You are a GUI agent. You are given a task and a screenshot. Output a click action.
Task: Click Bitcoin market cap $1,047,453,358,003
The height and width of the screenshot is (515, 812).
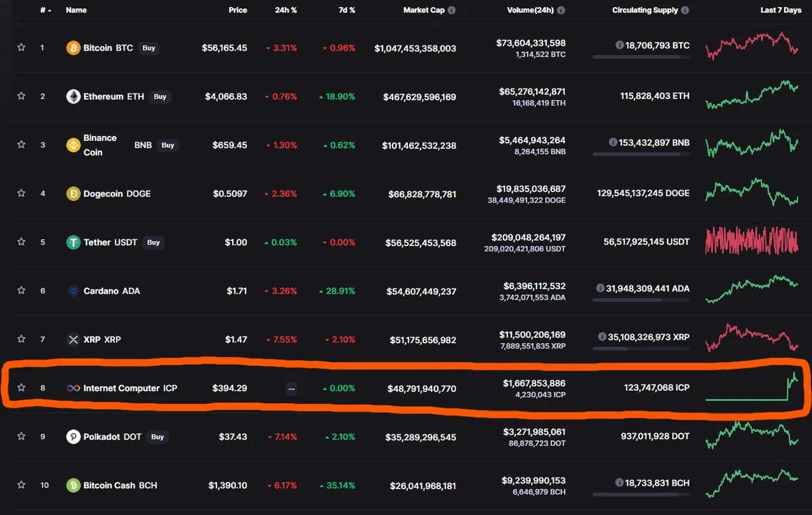416,48
